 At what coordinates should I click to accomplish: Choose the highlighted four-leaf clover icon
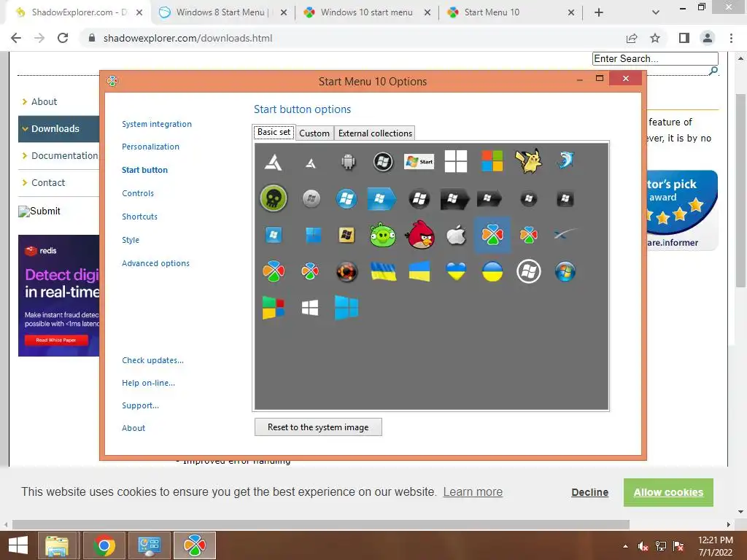pos(492,235)
